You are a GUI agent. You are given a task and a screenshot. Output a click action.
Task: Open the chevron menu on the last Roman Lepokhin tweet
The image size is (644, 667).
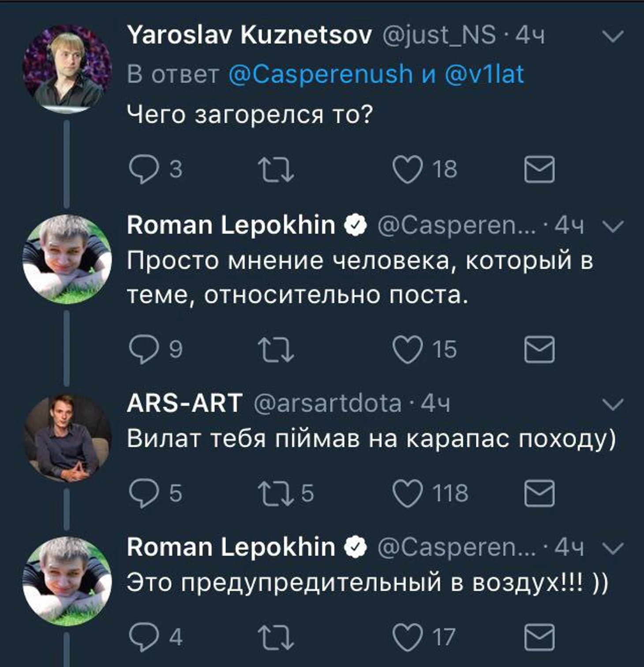(613, 548)
